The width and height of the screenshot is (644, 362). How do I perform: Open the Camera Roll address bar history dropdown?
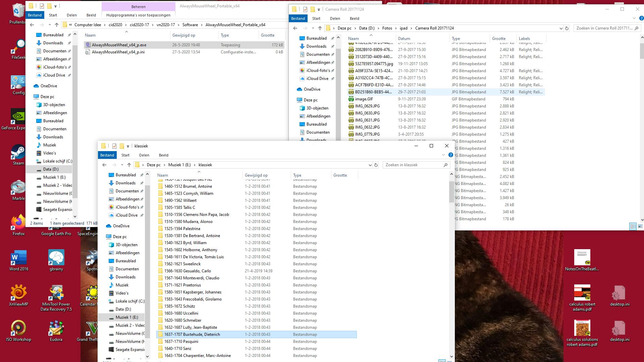tap(561, 28)
